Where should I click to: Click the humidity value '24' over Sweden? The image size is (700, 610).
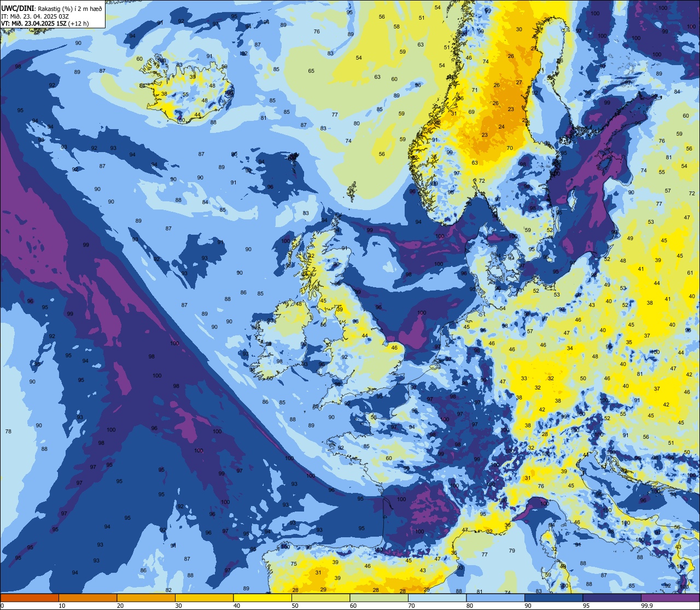[501, 126]
